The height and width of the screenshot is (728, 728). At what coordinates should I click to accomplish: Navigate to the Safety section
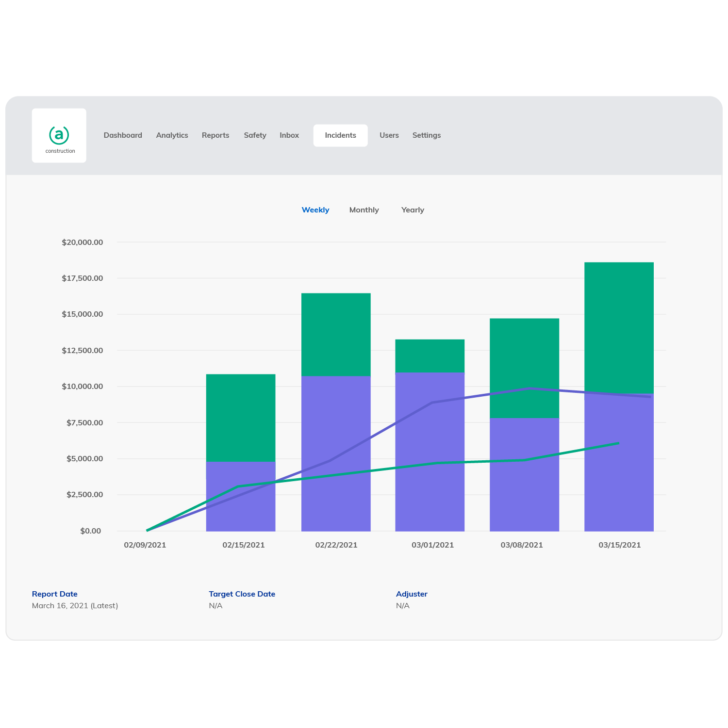click(255, 135)
